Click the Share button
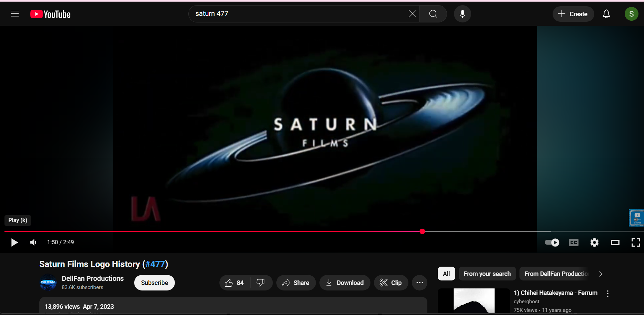 (x=296, y=283)
